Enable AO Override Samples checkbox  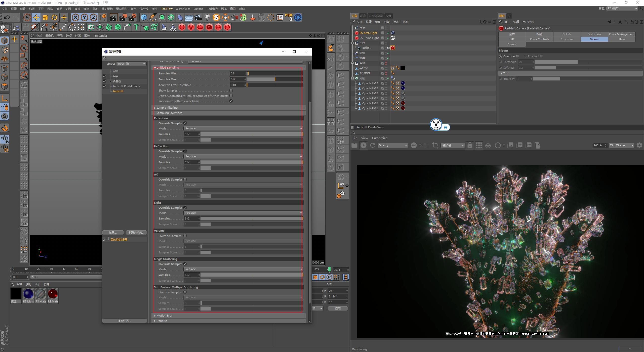tap(185, 180)
